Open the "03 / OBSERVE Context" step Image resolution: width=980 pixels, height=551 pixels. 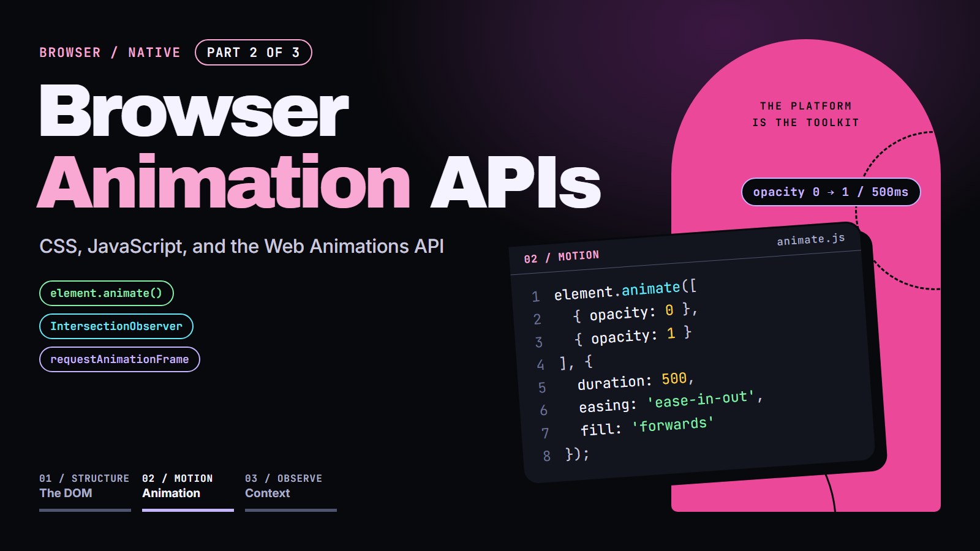291,491
